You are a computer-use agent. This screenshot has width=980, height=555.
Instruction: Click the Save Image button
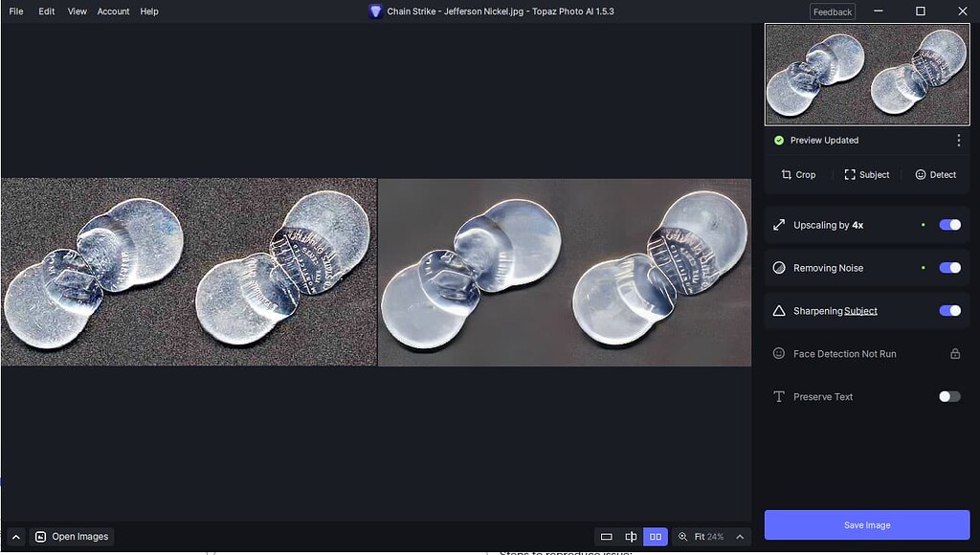coord(866,524)
